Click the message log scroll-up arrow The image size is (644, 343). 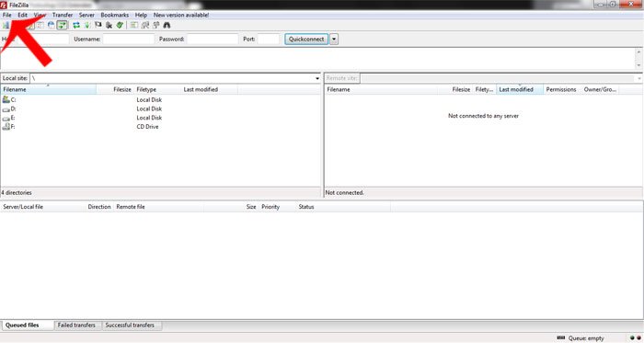click(x=639, y=52)
